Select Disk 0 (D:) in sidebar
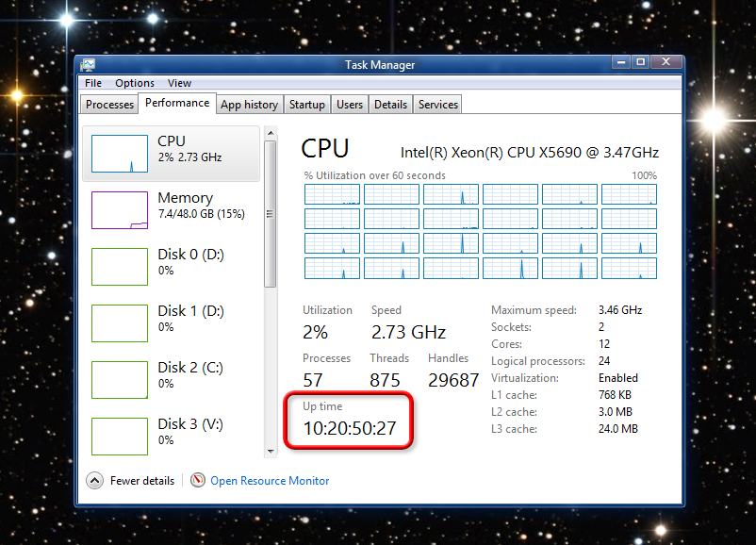The height and width of the screenshot is (545, 756). (x=120, y=266)
